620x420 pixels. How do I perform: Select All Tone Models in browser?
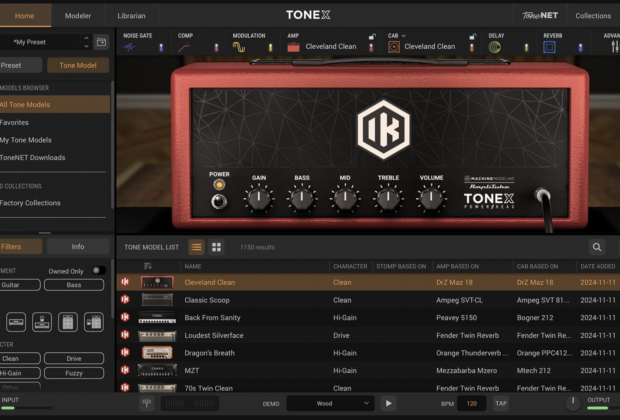point(55,104)
